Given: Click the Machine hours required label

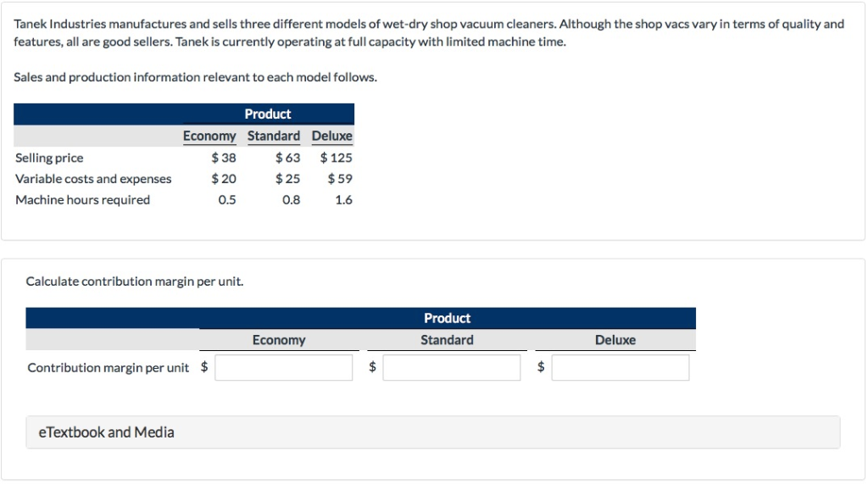Looking at the screenshot, I should click(x=82, y=200).
